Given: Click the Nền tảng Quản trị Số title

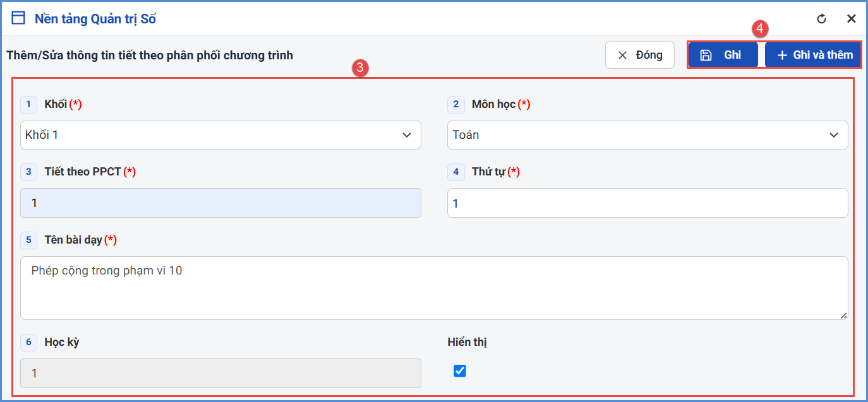Looking at the screenshot, I should tap(95, 19).
